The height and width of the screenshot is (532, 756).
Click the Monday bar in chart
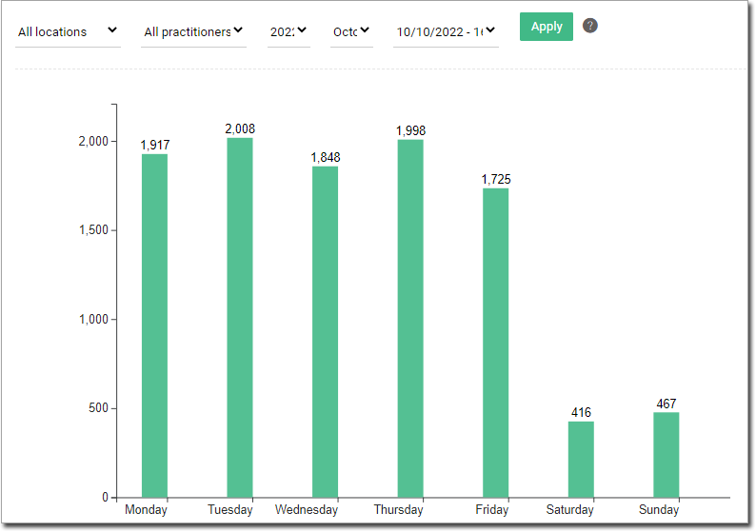(x=154, y=325)
